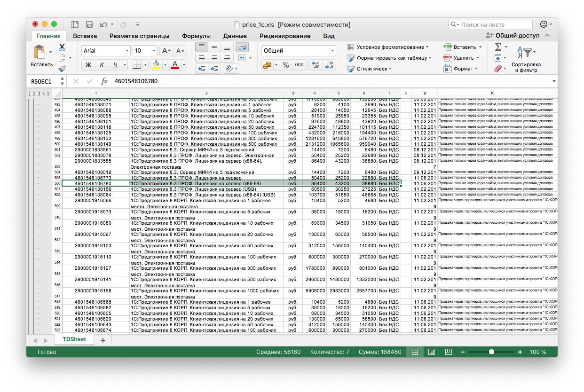Switch to the Формулы tab
Viewport: 584px width, 392px height.
tap(197, 36)
